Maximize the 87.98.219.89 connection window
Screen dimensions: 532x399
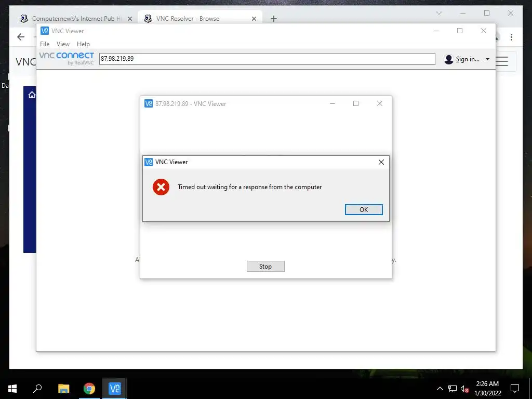[x=355, y=103]
